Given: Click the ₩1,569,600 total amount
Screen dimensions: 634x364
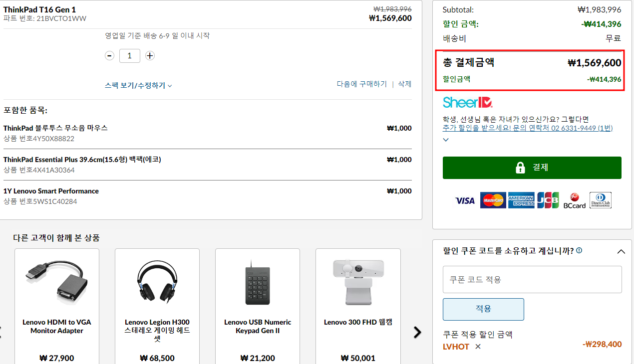Looking at the screenshot, I should 595,63.
